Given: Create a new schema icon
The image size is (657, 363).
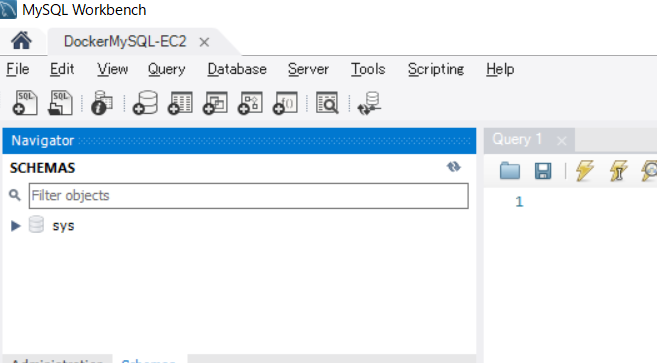Looking at the screenshot, I should tap(145, 103).
